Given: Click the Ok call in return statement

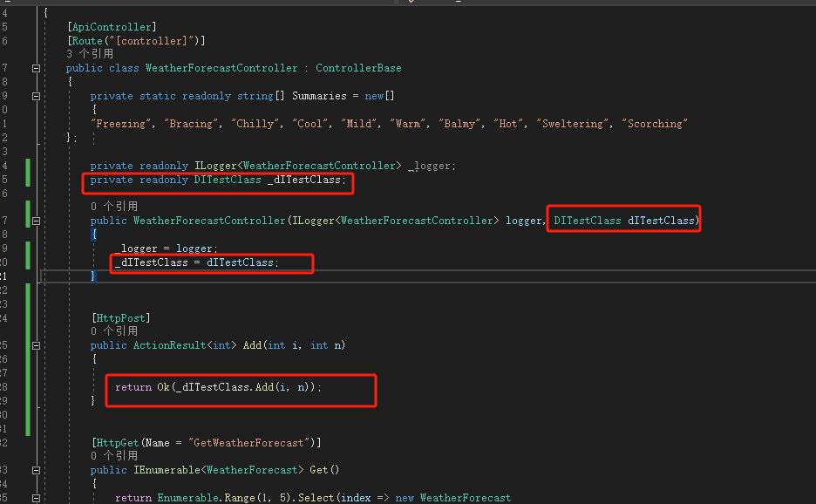Looking at the screenshot, I should coord(163,387).
